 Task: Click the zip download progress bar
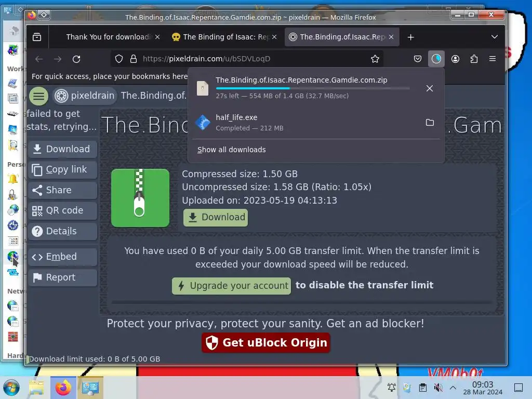click(x=312, y=88)
